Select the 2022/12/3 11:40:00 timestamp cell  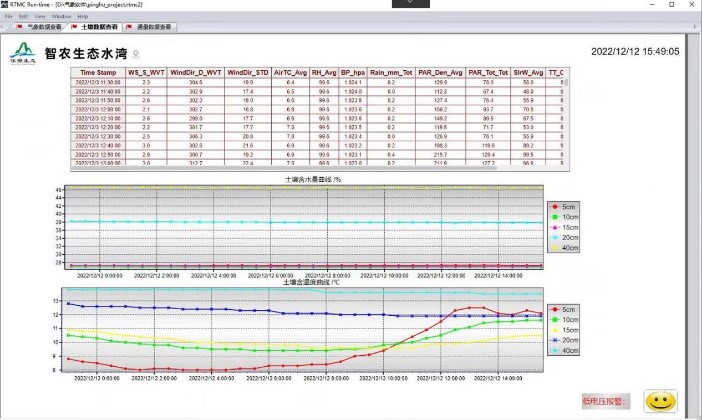(98, 91)
